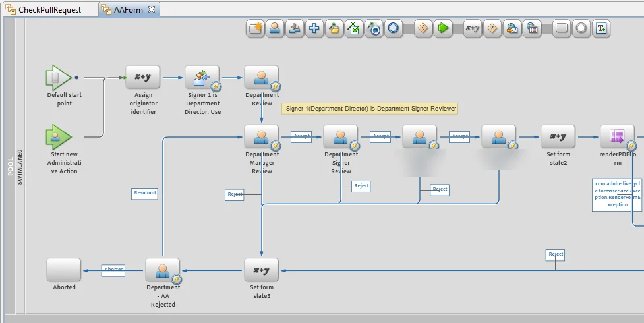644x323 pixels.
Task: Select the Department Review user node
Action: tap(262, 77)
